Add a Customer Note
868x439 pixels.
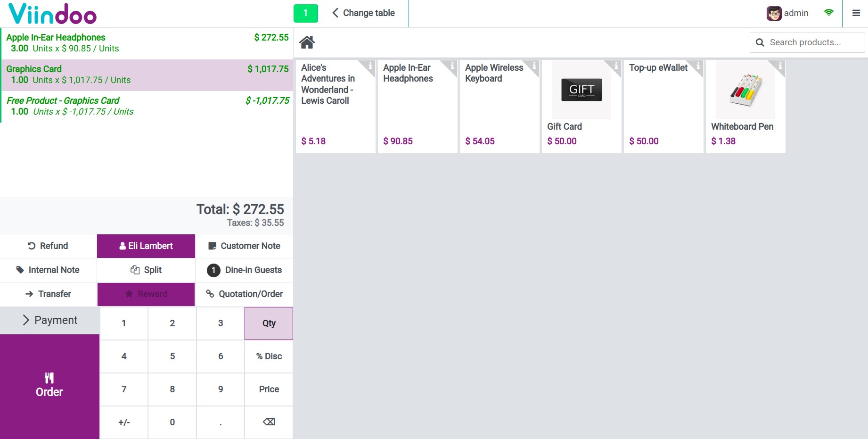point(244,246)
